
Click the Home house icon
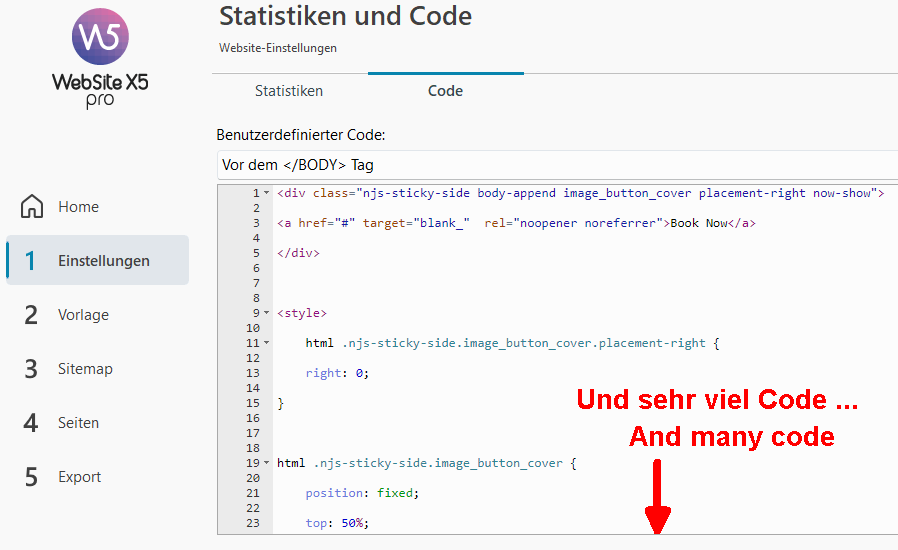coord(32,207)
